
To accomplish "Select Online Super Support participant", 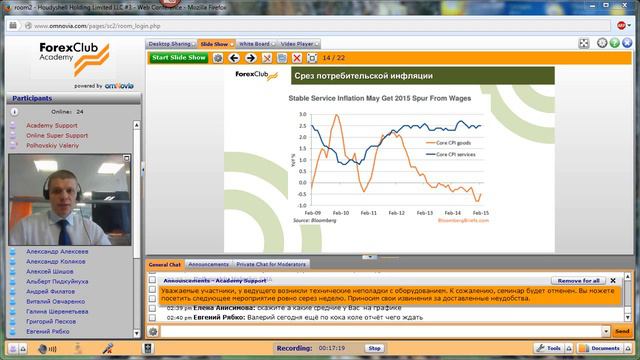I will pyautogui.click(x=57, y=136).
